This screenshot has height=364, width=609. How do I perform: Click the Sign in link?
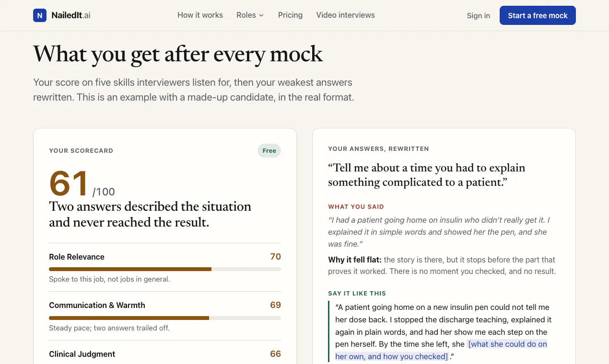coord(478,16)
